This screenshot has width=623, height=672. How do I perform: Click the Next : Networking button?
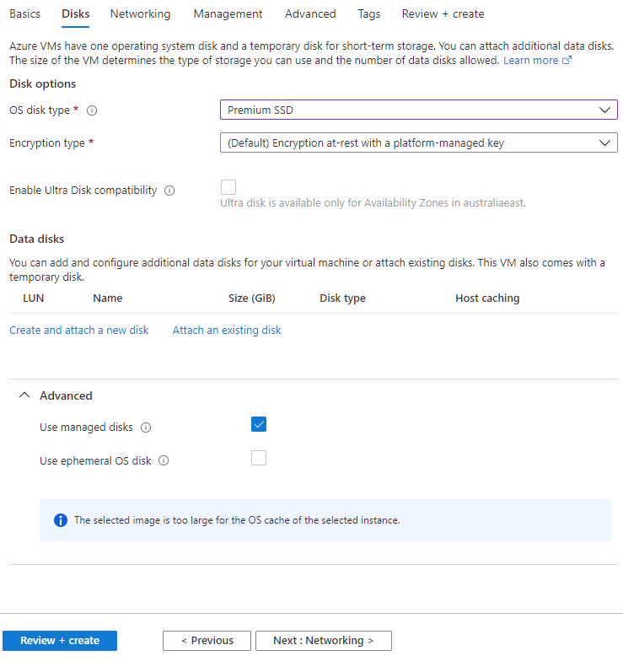[324, 641]
